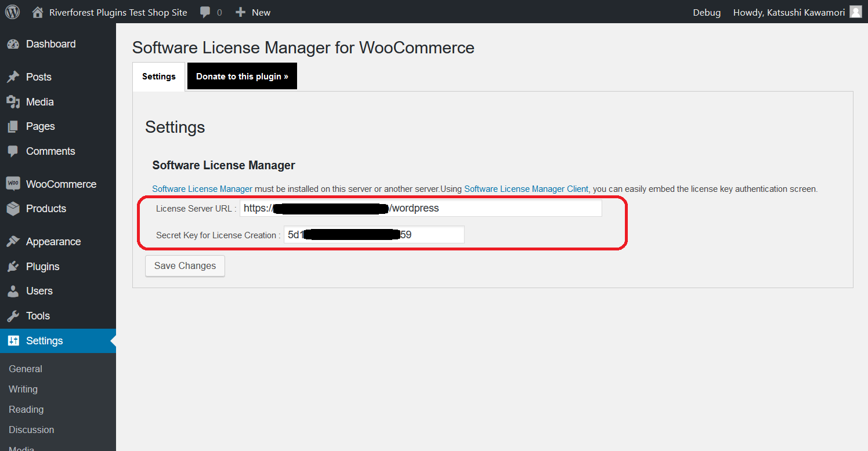Image resolution: width=868 pixels, height=451 pixels.
Task: Open the Products box icon
Action: [x=13, y=209]
